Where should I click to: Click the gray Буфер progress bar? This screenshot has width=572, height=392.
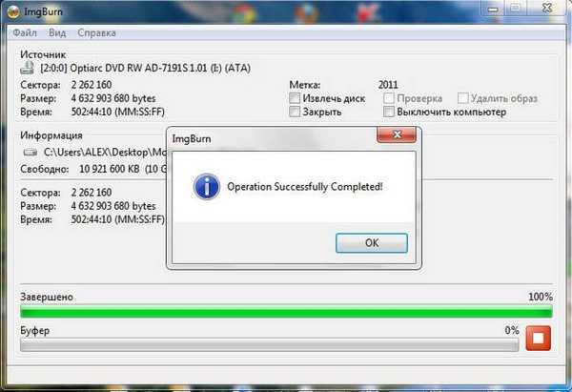[x=269, y=345]
